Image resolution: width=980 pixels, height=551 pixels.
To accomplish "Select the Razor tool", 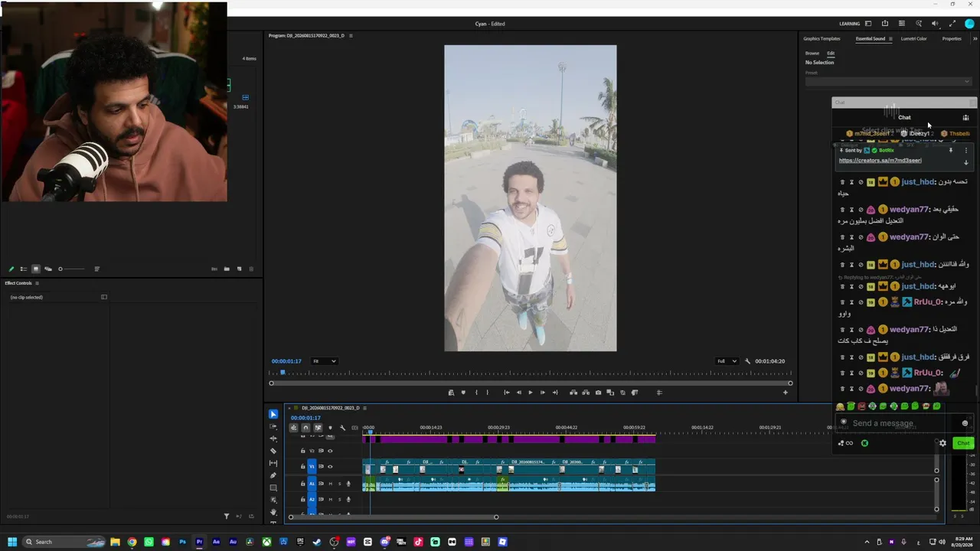I will point(273,451).
